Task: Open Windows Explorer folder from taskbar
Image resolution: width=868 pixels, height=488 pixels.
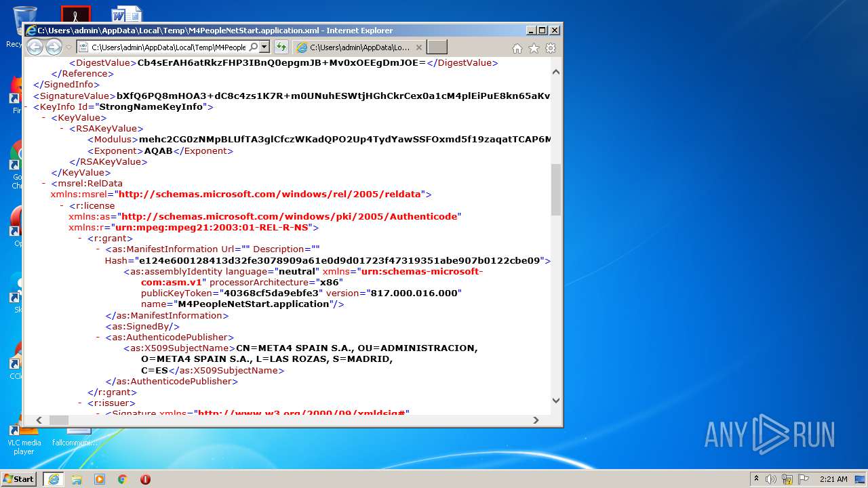Action: click(x=77, y=479)
